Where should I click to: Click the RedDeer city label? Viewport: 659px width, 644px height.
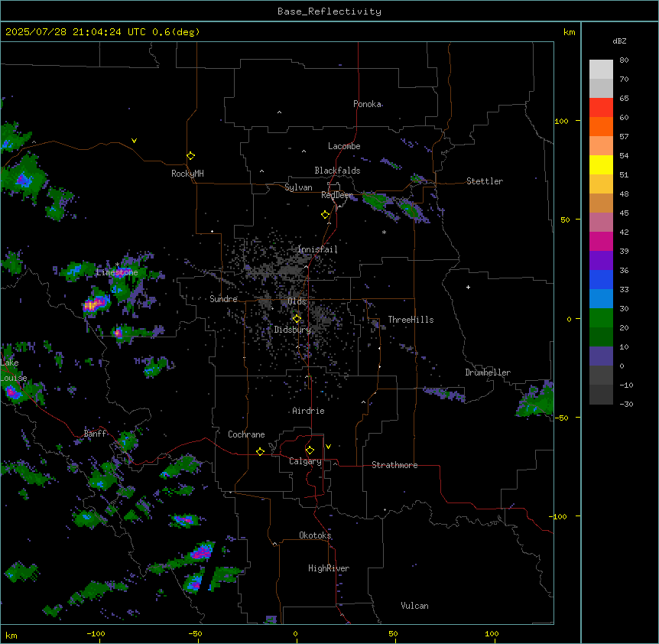(x=337, y=195)
